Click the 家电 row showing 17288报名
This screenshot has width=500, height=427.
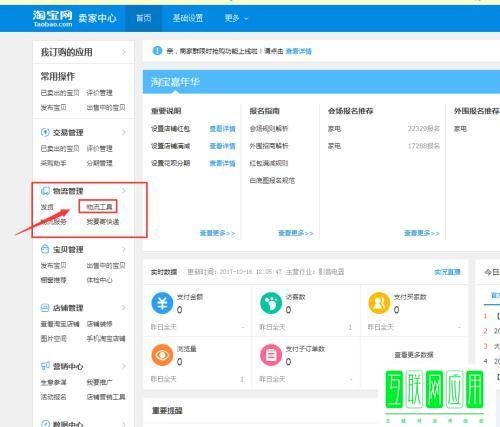tap(384, 146)
